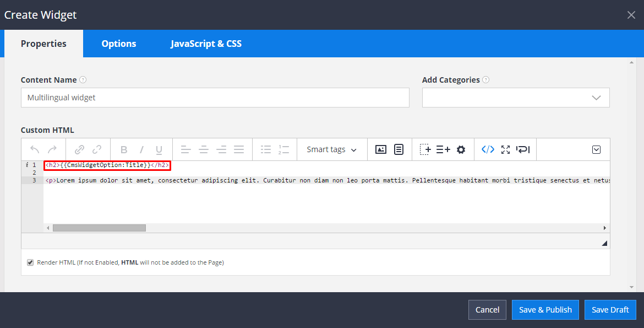644x328 pixels.
Task: Toggle the Render HTML option
Action: pos(30,262)
